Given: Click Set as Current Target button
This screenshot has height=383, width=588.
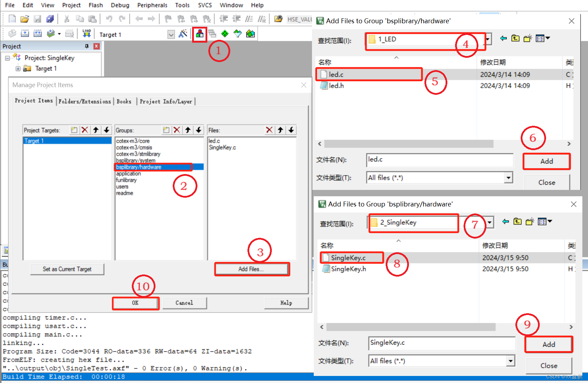Looking at the screenshot, I should pyautogui.click(x=67, y=269).
